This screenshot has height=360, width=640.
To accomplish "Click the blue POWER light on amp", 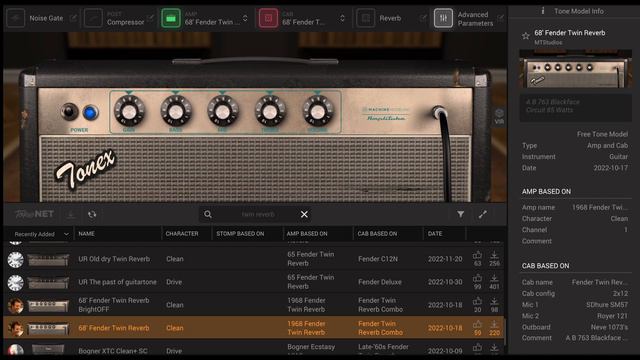I will tap(90, 113).
